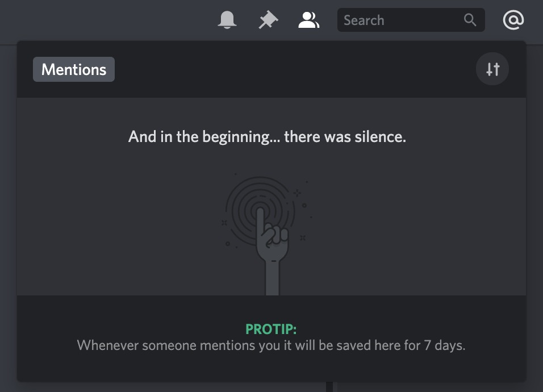Click the "Search" placeholder text
The height and width of the screenshot is (392, 543).
pos(364,20)
